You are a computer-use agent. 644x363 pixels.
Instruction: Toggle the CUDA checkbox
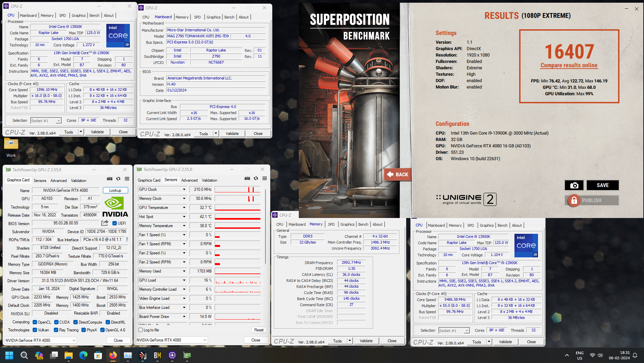(56, 322)
